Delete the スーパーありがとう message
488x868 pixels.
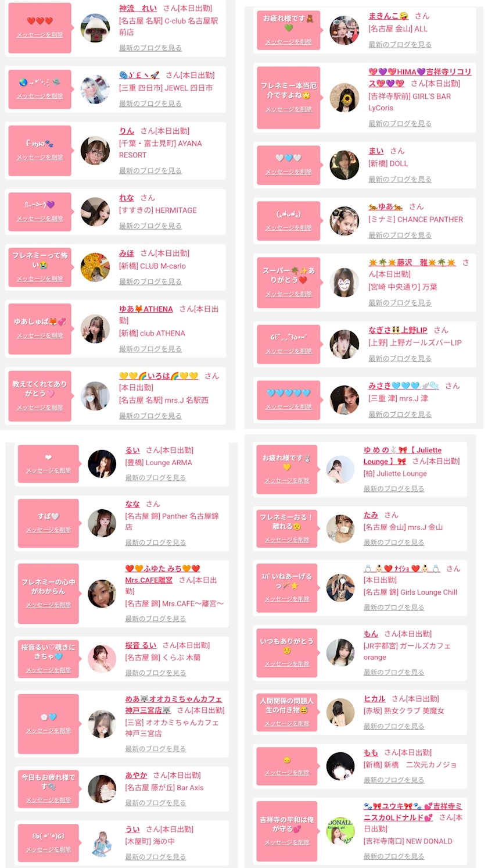coord(289,294)
